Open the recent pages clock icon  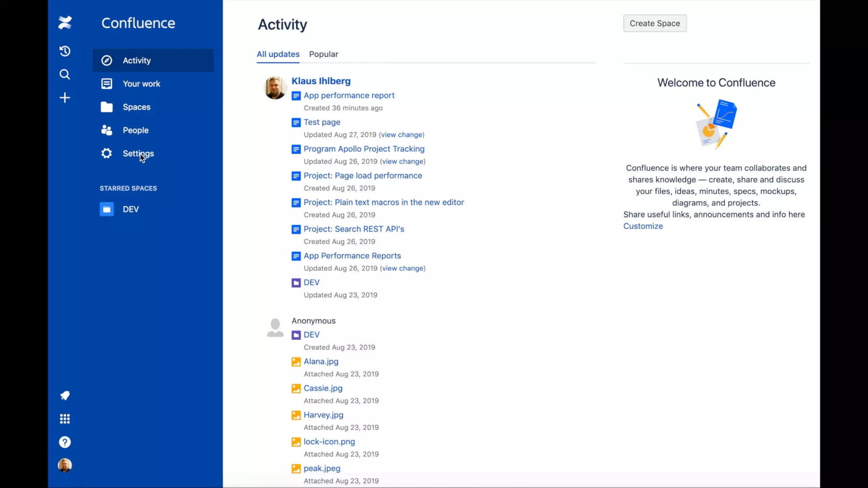click(65, 51)
